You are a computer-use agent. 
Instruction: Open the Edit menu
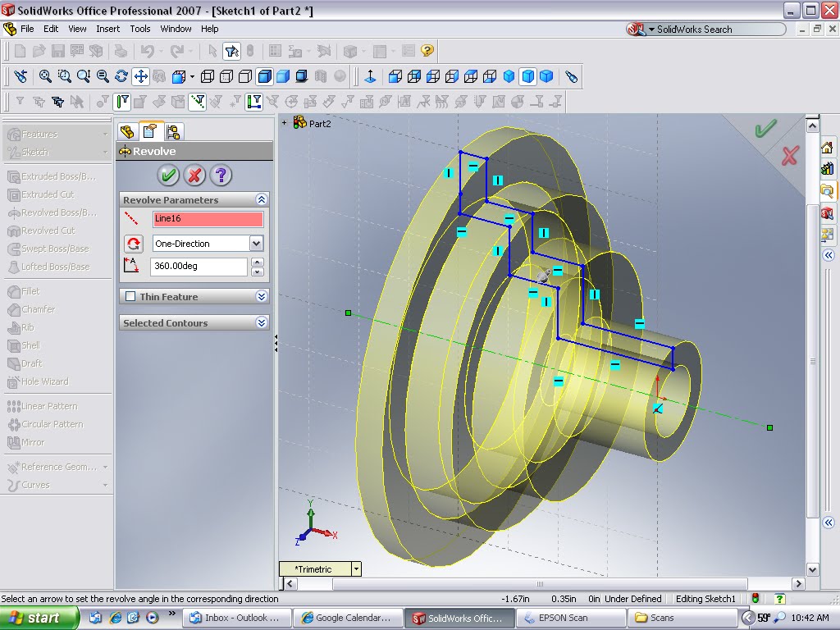click(x=51, y=29)
